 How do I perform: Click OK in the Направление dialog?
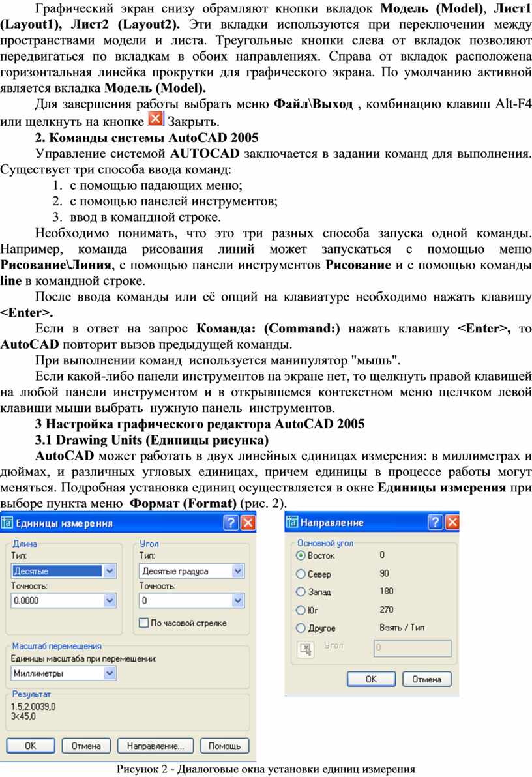pos(371,679)
